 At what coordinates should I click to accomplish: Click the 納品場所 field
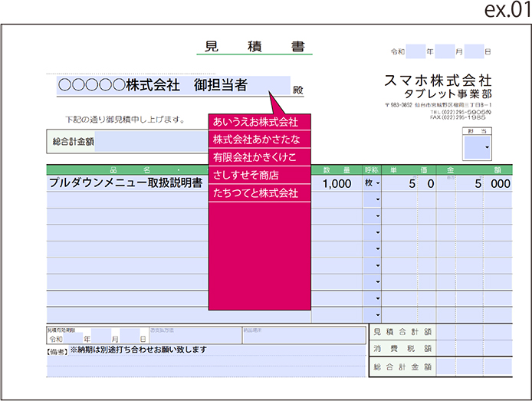coord(304,336)
